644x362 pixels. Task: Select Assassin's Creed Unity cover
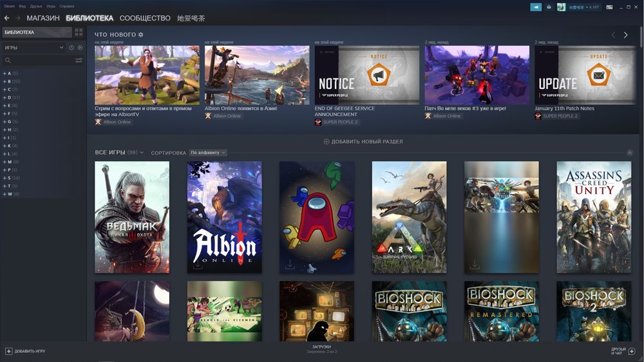[x=594, y=217]
